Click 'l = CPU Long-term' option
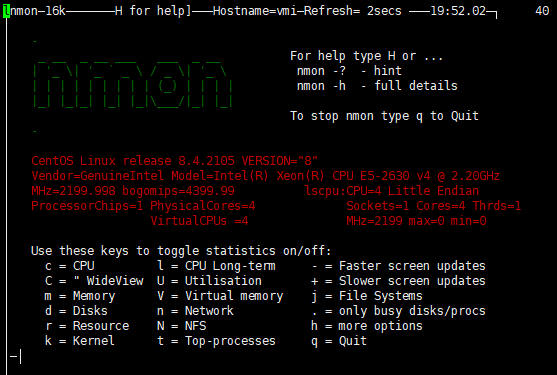The width and height of the screenshot is (557, 375). pos(216,266)
